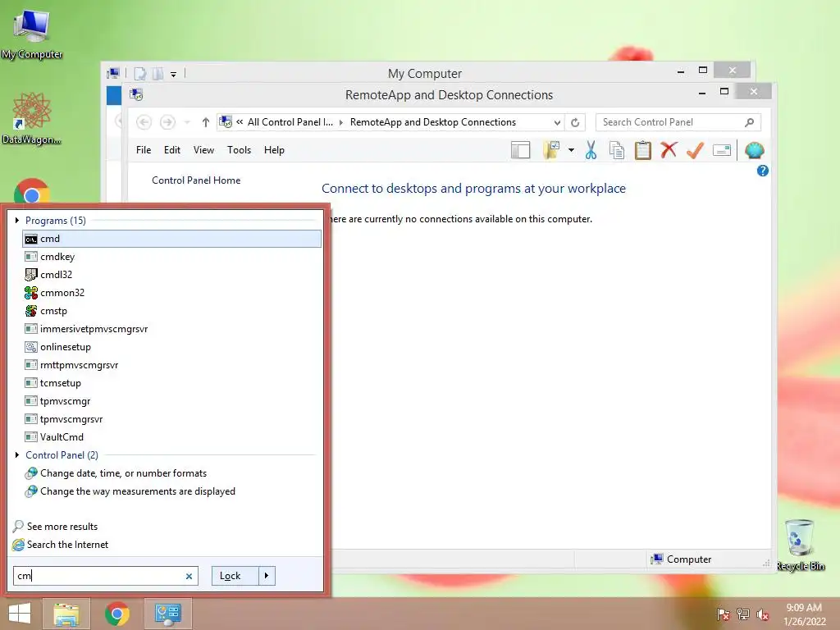Select cmstp in the results
840x630 pixels.
(172, 311)
